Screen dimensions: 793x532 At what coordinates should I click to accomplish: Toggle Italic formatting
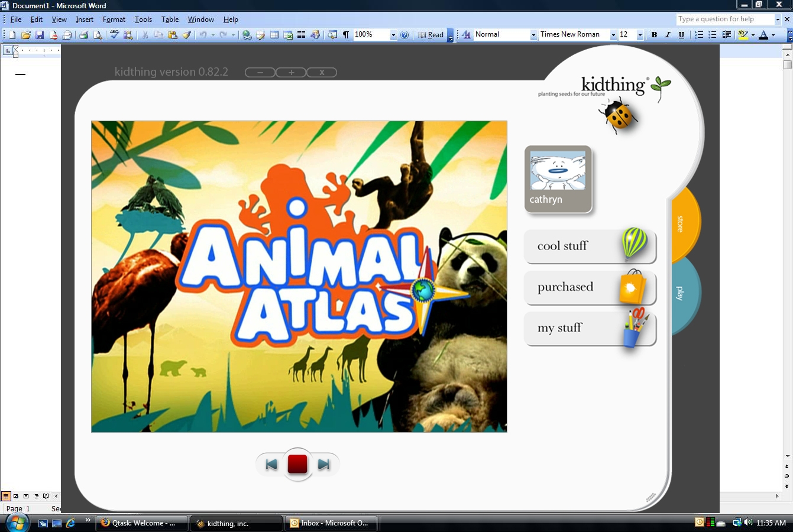(668, 35)
